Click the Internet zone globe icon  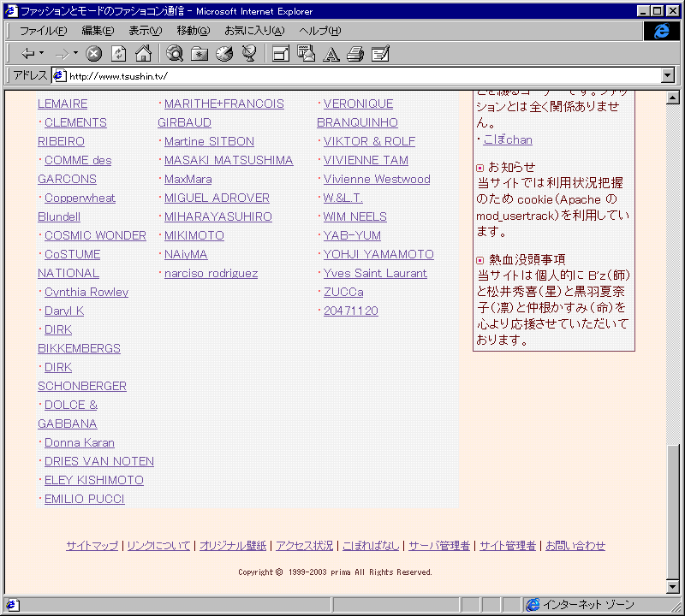coord(533,605)
